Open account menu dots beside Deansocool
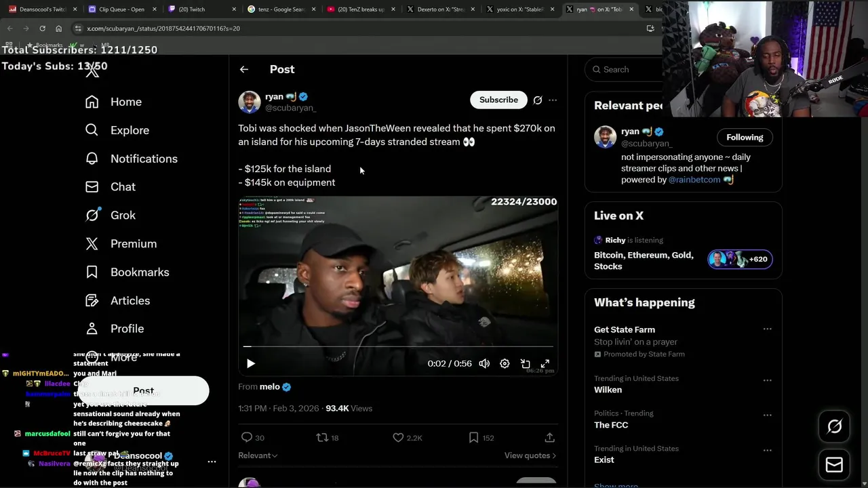The image size is (868, 488). [x=212, y=462]
